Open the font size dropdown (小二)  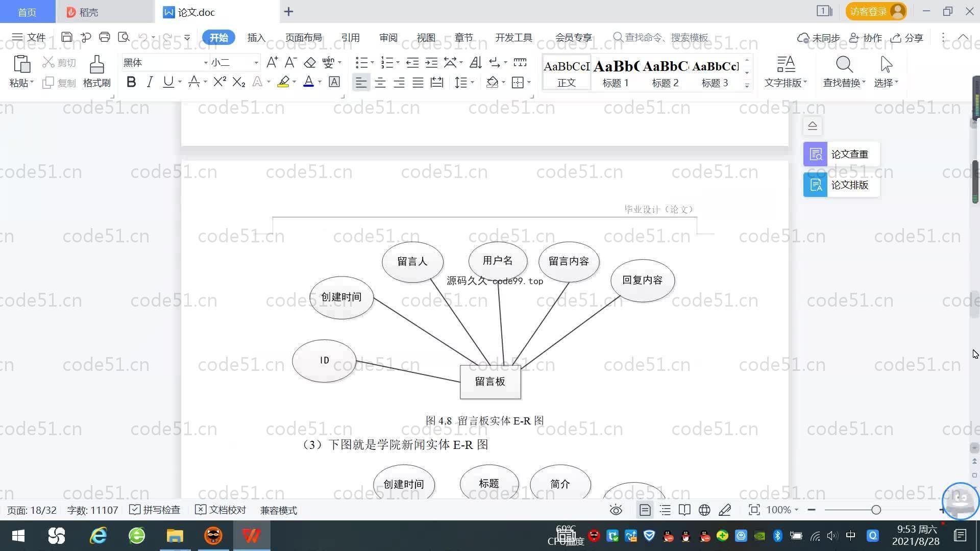pos(256,63)
